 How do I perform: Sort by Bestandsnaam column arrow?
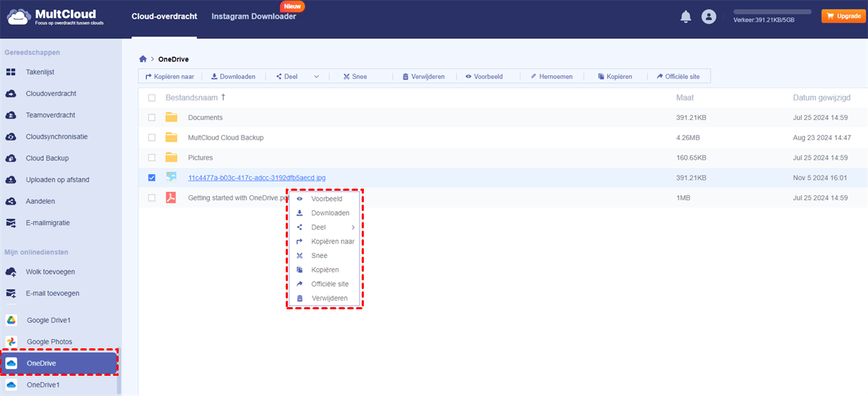(223, 97)
